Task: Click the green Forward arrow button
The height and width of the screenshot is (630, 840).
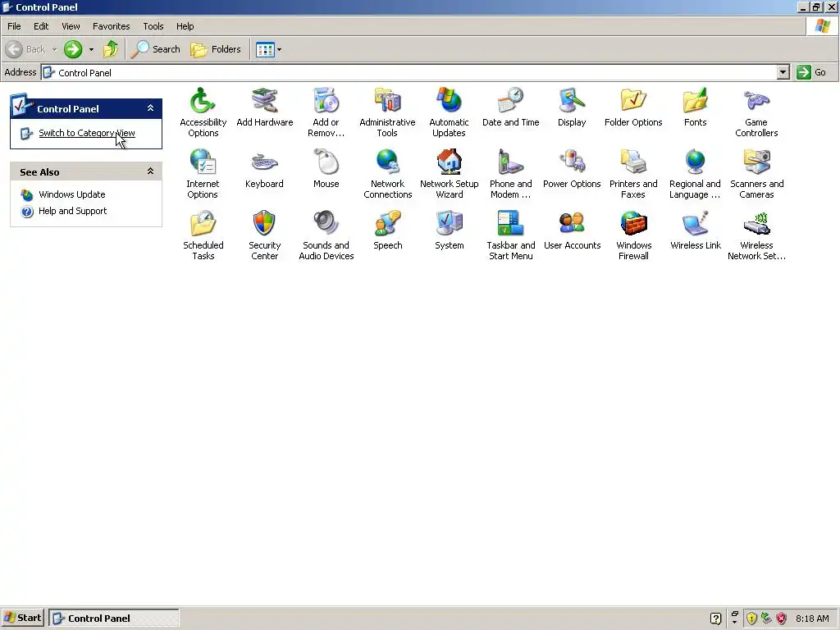Action: pyautogui.click(x=73, y=49)
